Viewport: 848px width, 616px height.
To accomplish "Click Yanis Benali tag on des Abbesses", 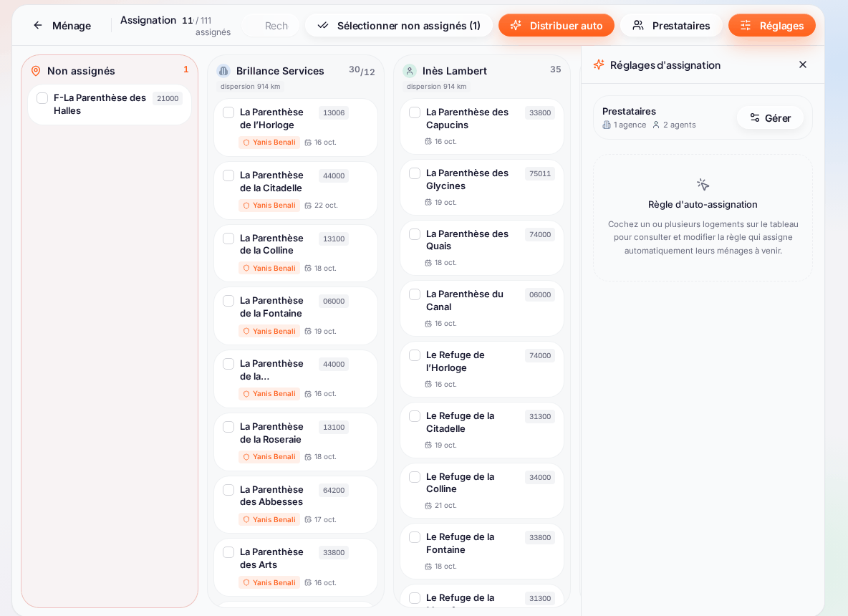I will (x=269, y=520).
